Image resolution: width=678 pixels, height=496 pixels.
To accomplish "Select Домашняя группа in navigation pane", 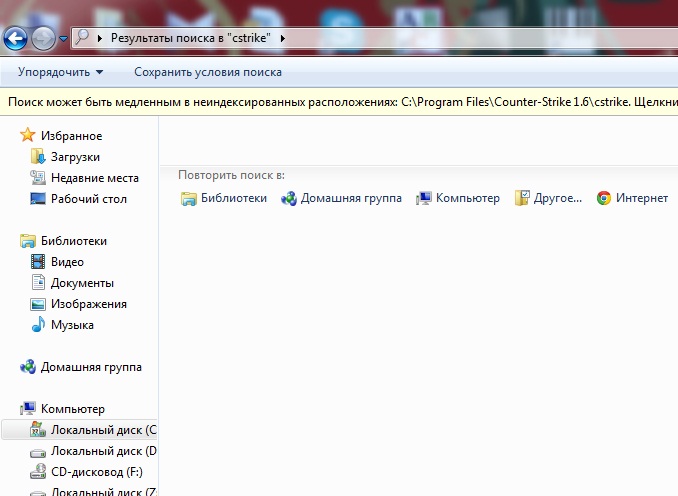I will (x=91, y=367).
